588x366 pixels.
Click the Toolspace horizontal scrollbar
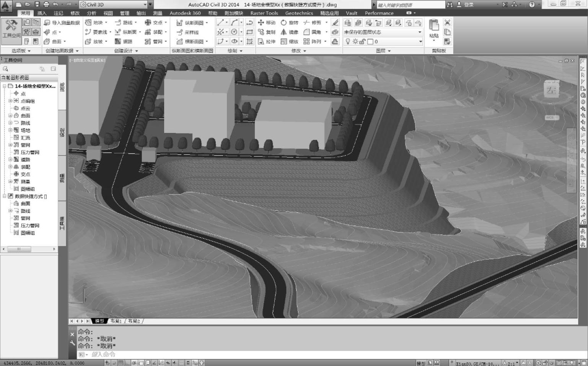(29, 249)
